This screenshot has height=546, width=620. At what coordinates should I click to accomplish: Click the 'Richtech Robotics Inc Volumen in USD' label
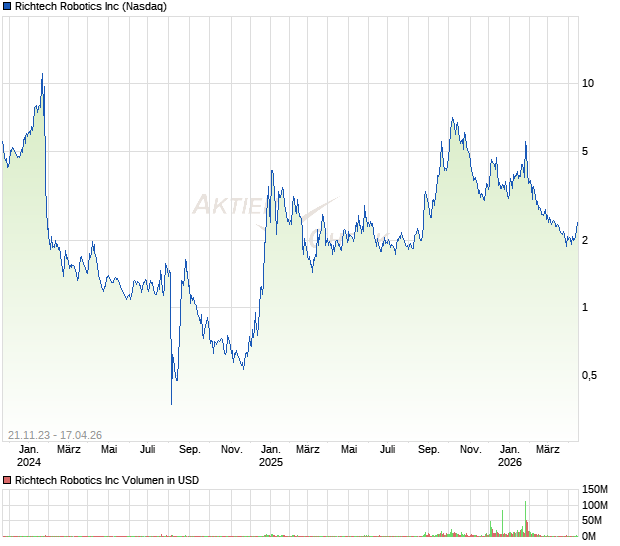pos(107,481)
